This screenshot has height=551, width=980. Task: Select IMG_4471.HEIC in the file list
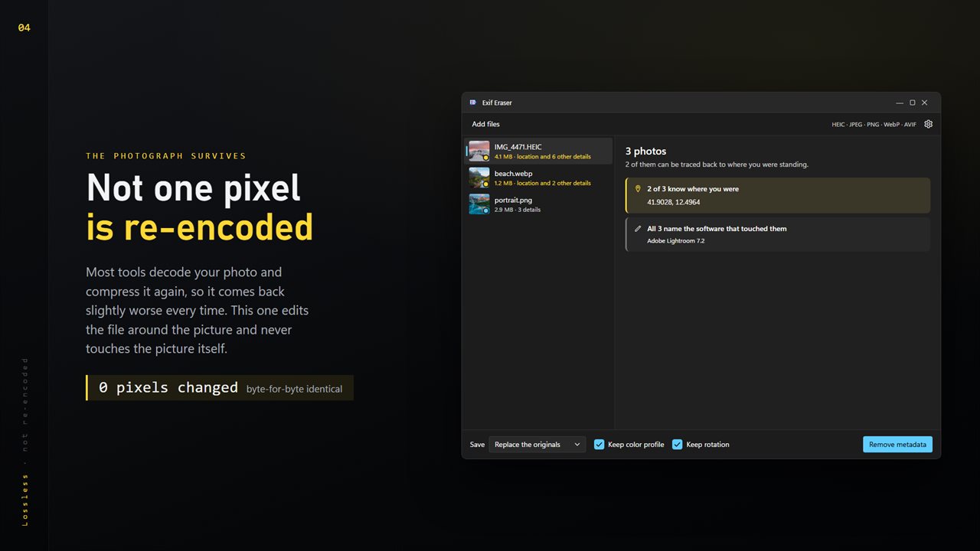click(x=539, y=151)
